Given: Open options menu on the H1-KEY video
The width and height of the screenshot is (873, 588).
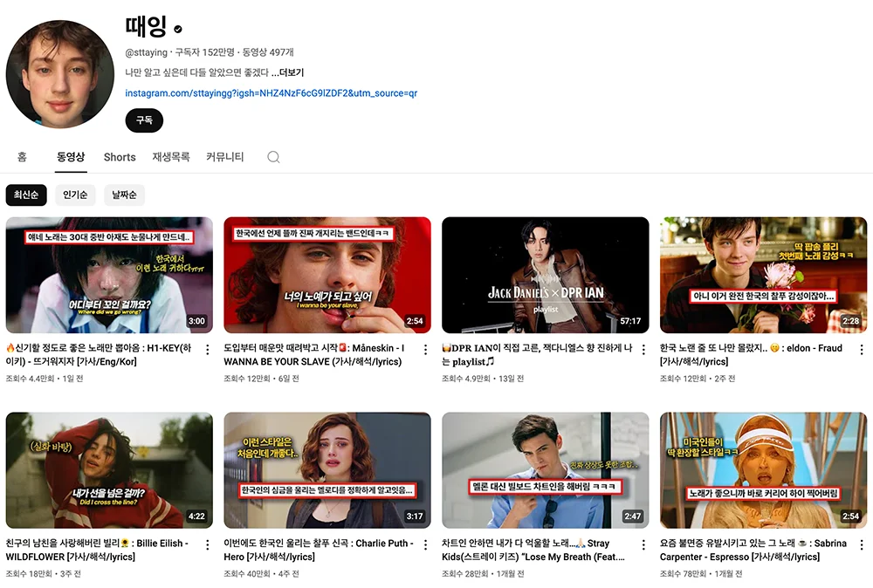Looking at the screenshot, I should point(206,348).
